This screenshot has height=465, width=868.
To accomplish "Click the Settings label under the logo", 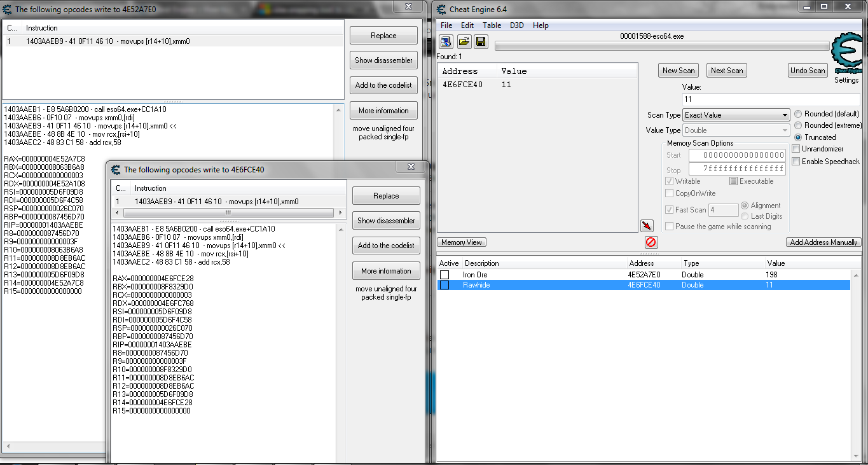I will tap(846, 80).
